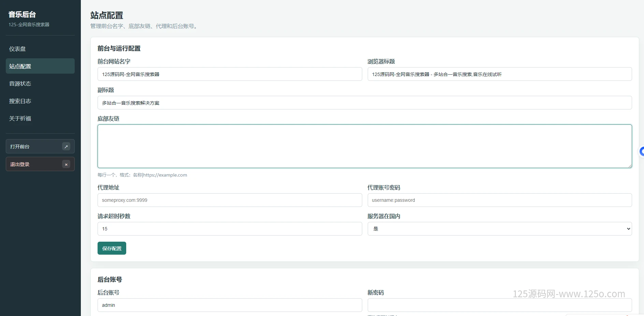Click the blue floating circle icon at right edge

[x=642, y=151]
